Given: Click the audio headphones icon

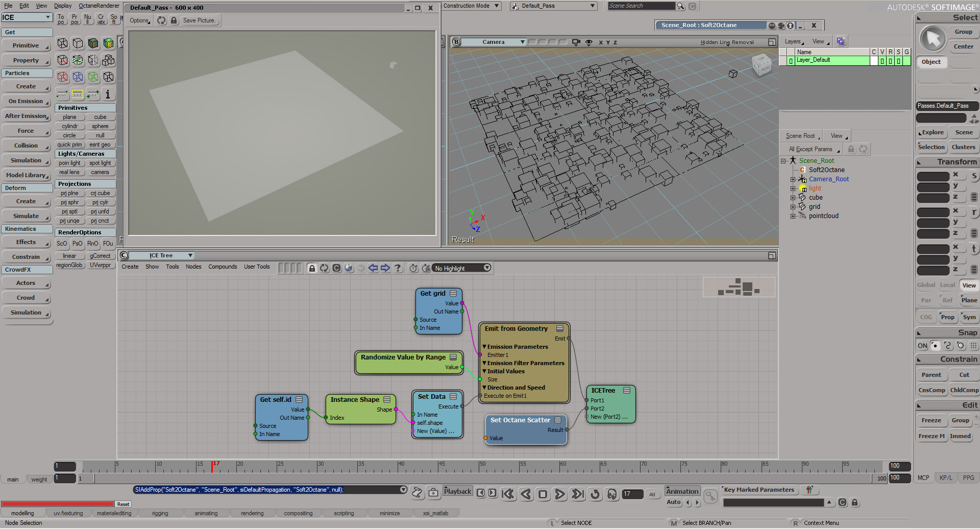Looking at the screenshot, I should (612, 494).
